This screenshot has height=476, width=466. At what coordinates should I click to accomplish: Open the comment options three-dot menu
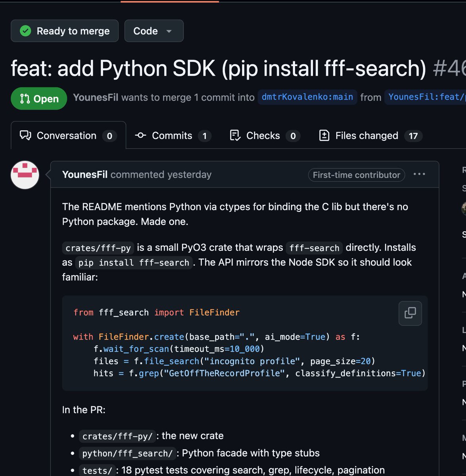(x=419, y=174)
